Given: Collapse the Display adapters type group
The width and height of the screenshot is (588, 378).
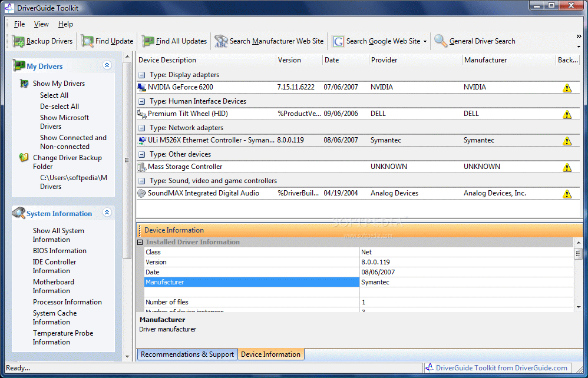Looking at the screenshot, I should 142,75.
